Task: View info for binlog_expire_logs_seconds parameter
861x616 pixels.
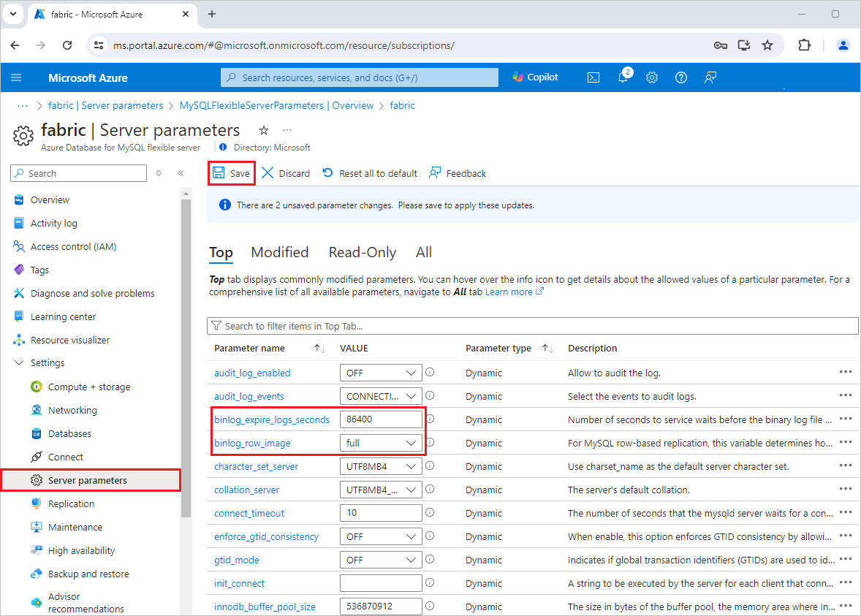Action: coord(430,419)
